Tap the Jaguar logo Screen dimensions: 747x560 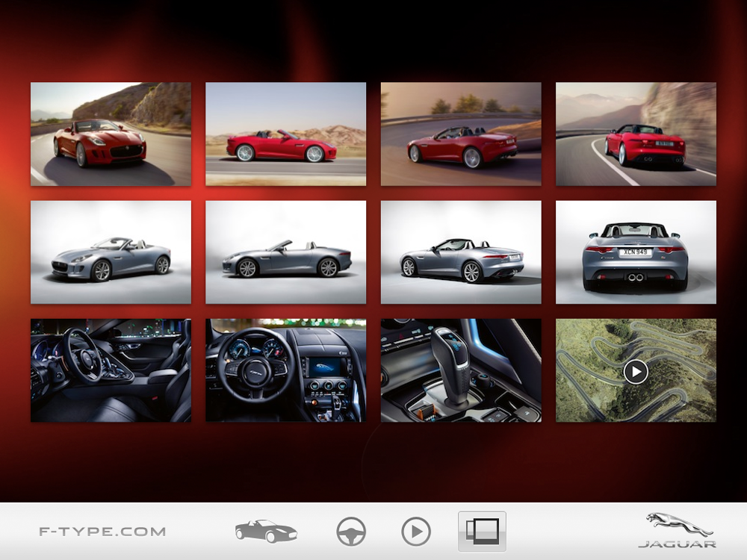(678, 530)
